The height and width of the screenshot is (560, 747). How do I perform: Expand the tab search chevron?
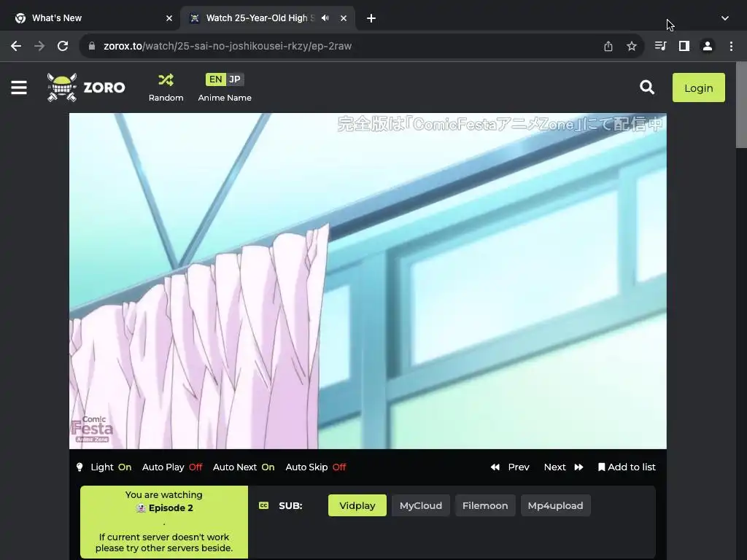coord(724,18)
